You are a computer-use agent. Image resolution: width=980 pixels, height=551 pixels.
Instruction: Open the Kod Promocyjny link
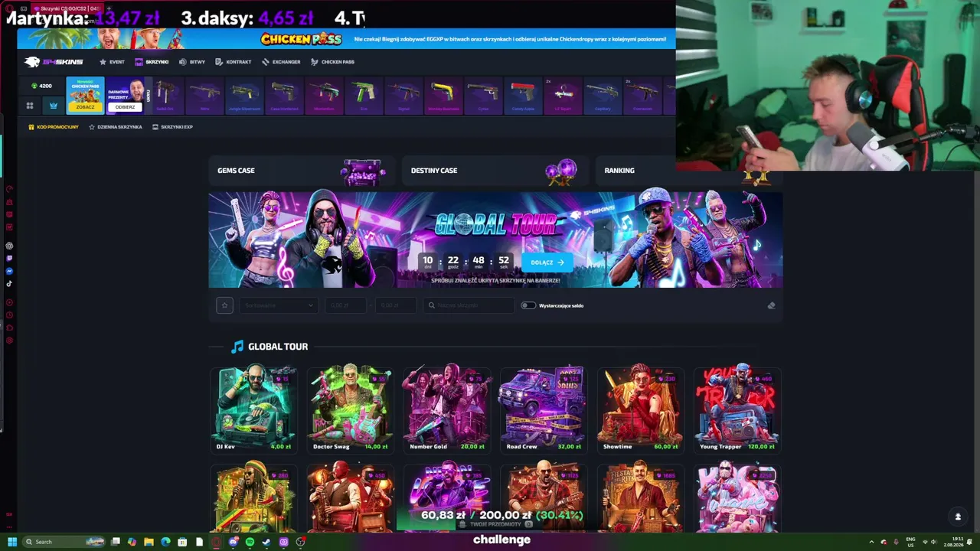coord(54,127)
